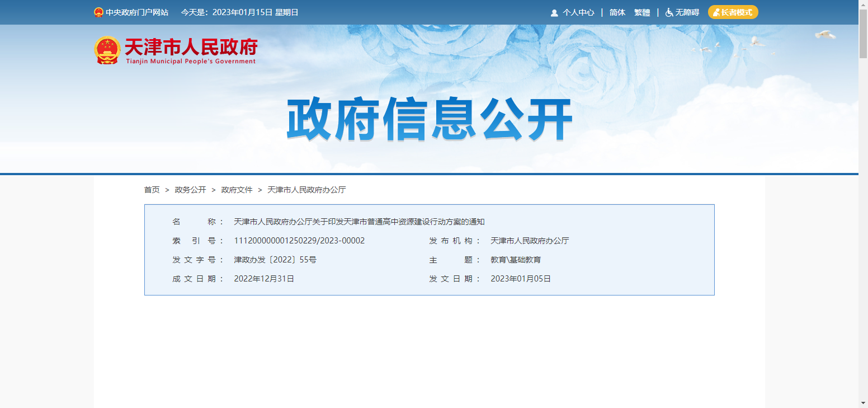Open 政务公开 breadcrumb item
Image resolution: width=868 pixels, height=408 pixels.
190,190
